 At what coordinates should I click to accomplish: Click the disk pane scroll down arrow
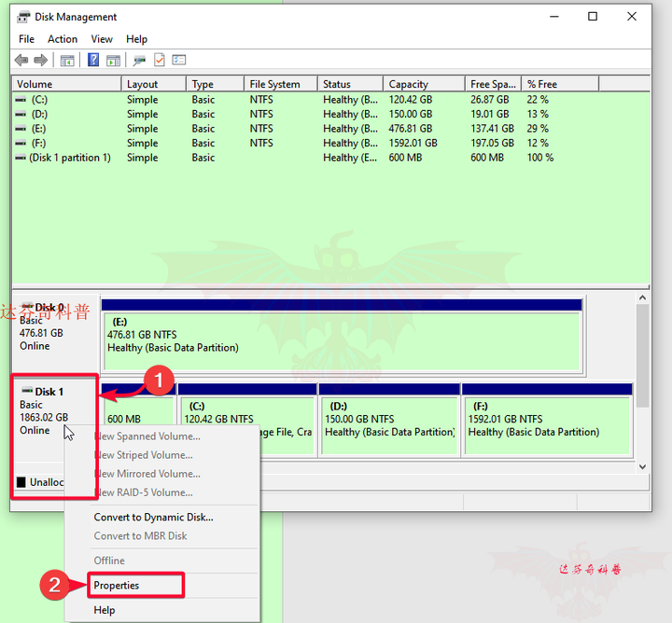point(642,466)
